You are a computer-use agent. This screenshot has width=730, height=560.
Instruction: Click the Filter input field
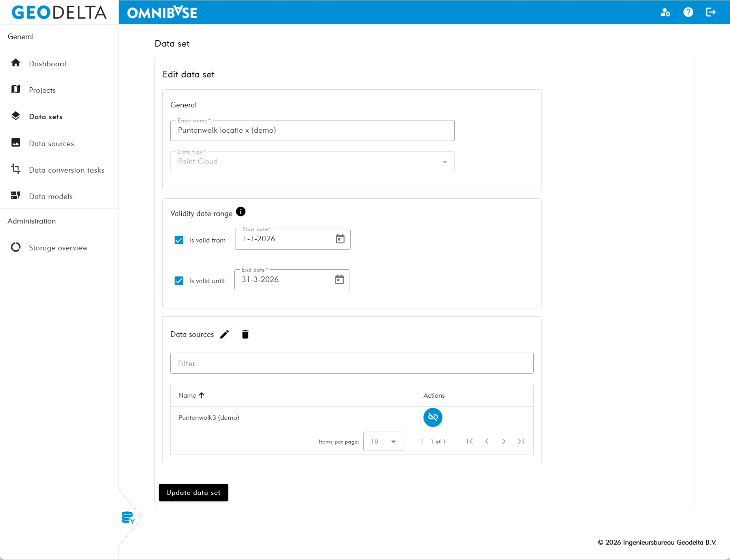(352, 363)
